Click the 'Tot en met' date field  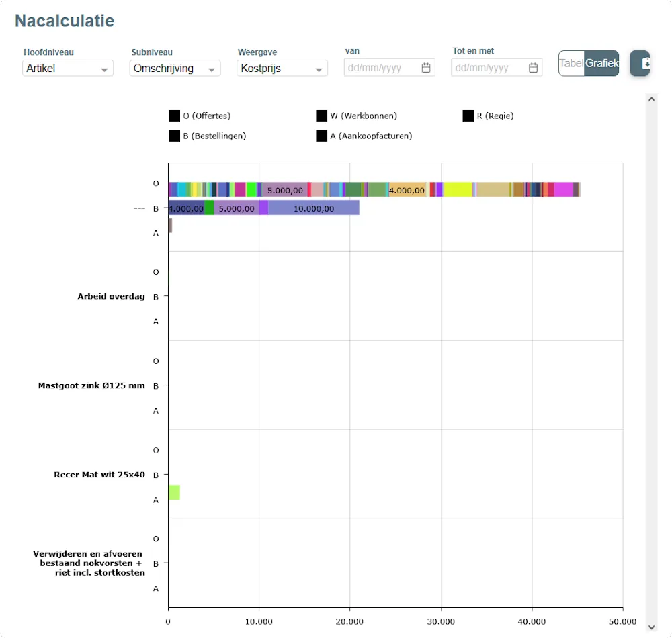(x=497, y=68)
